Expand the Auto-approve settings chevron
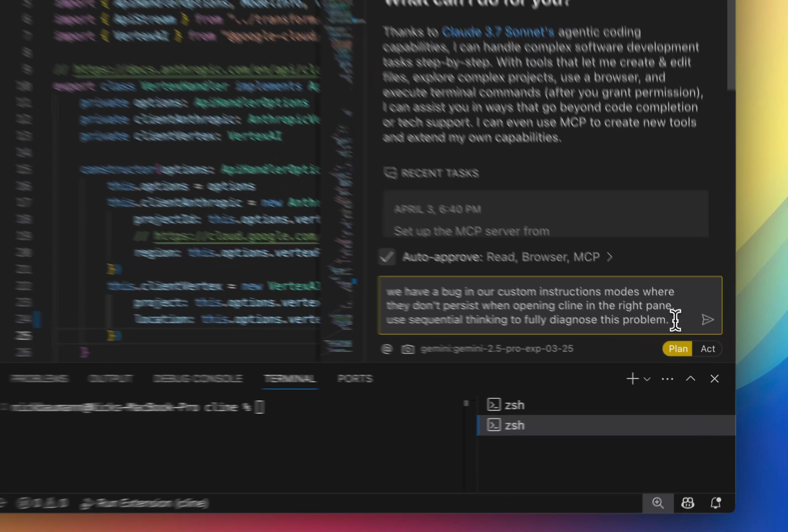Screen dimensions: 788x532 [x=610, y=257]
